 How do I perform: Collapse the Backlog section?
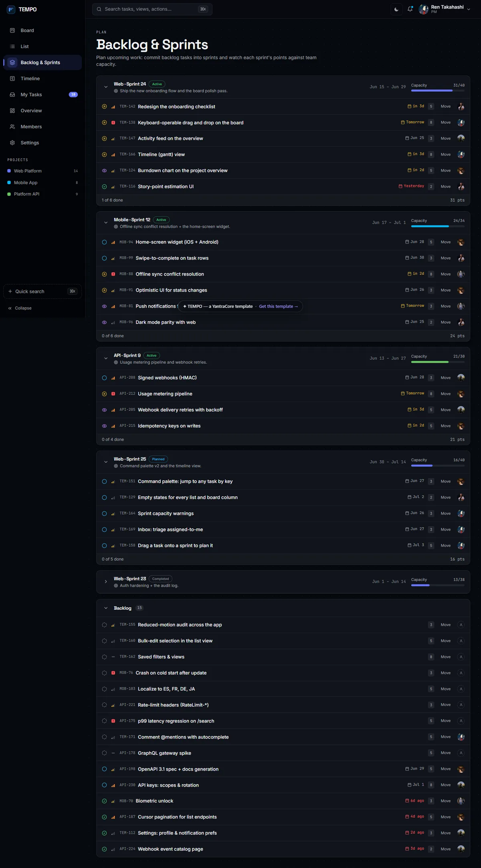[x=106, y=608]
